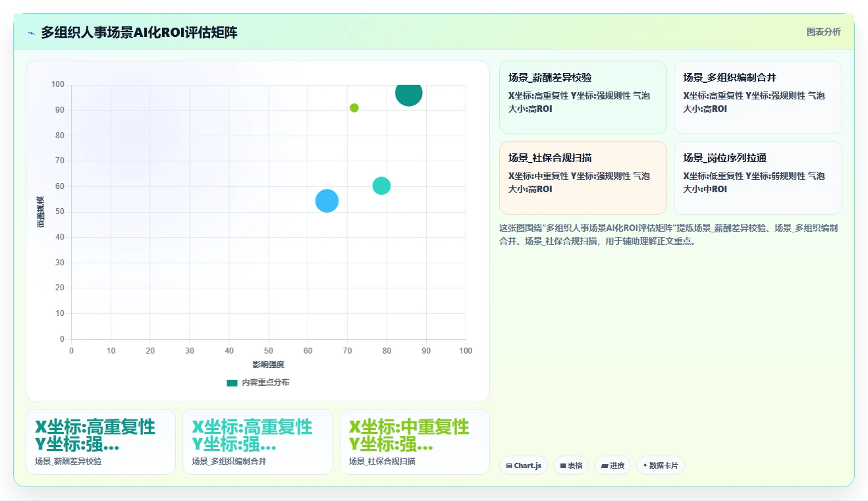Click the bottom card labeled 场景_社保合规扫描
Screen dimensions: 868x501
coord(415,442)
